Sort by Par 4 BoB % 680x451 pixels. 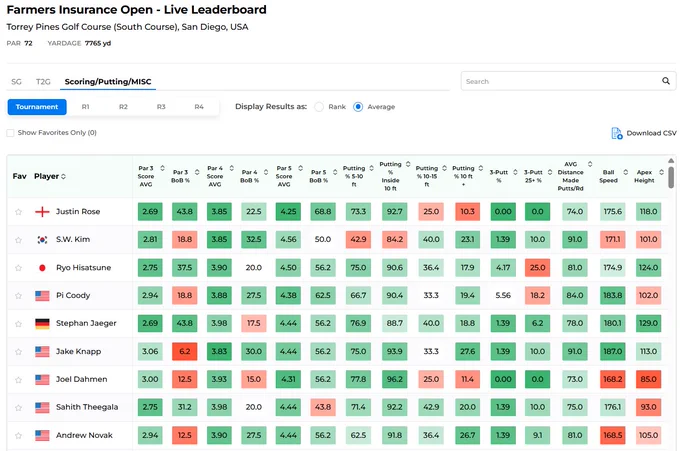click(x=266, y=172)
